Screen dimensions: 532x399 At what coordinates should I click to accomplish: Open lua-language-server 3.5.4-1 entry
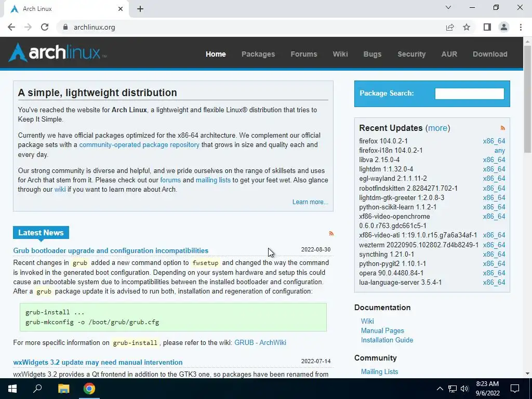click(401, 282)
